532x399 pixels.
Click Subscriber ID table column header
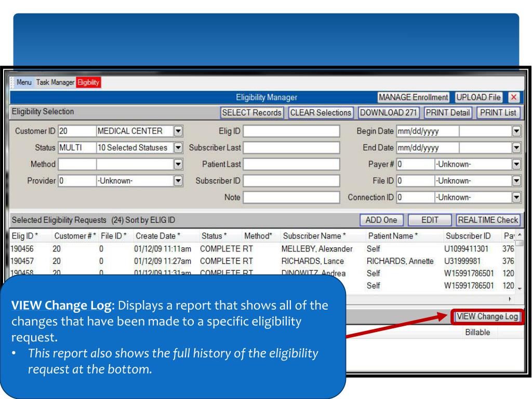click(x=468, y=236)
